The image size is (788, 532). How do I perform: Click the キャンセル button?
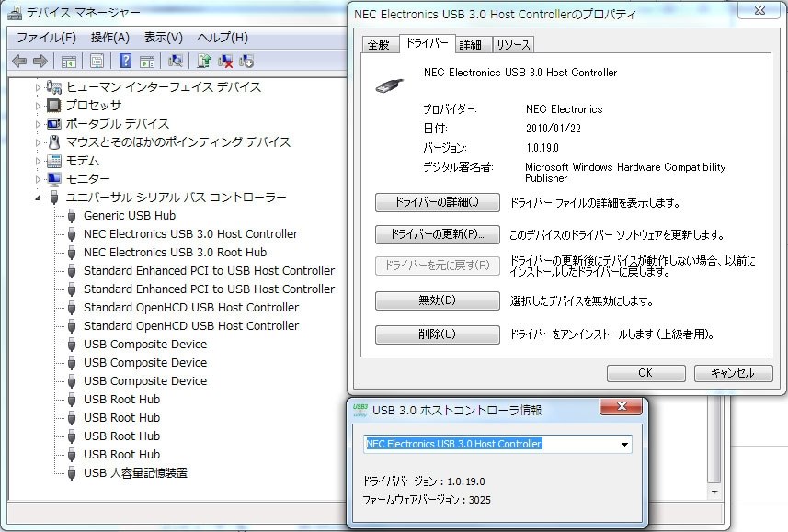coord(733,373)
